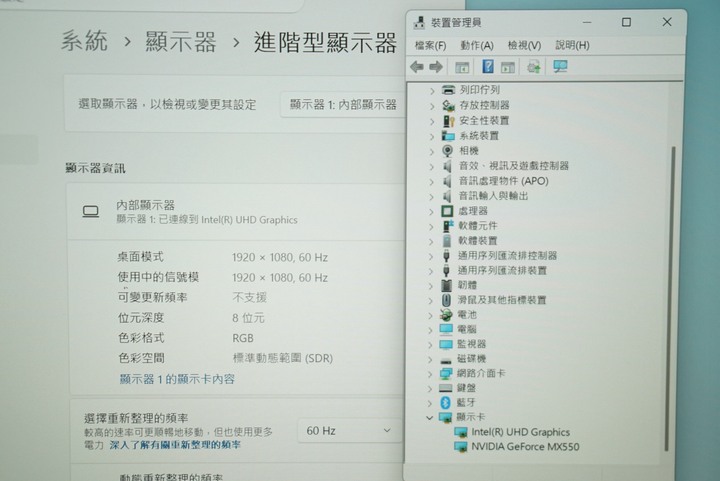Select Intel(R) UHD Graphics in device tree
The width and height of the screenshot is (720, 481).
coord(520,432)
